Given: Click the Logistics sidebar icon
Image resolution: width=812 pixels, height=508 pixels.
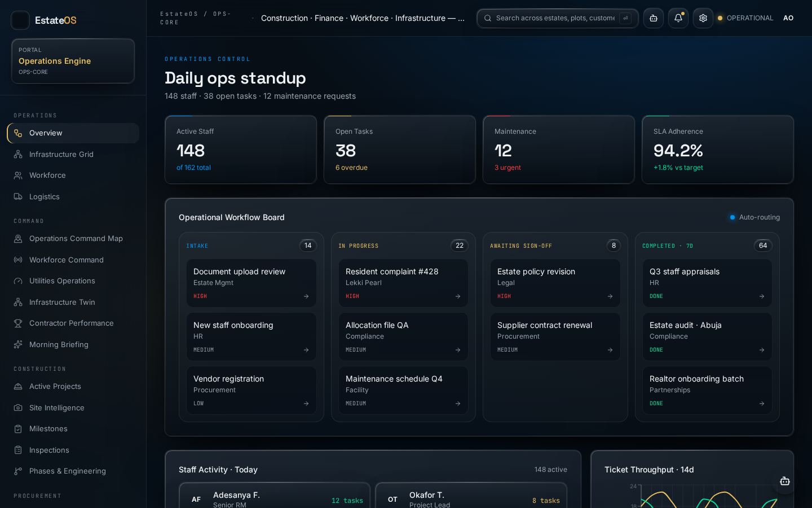Looking at the screenshot, I should (18, 196).
